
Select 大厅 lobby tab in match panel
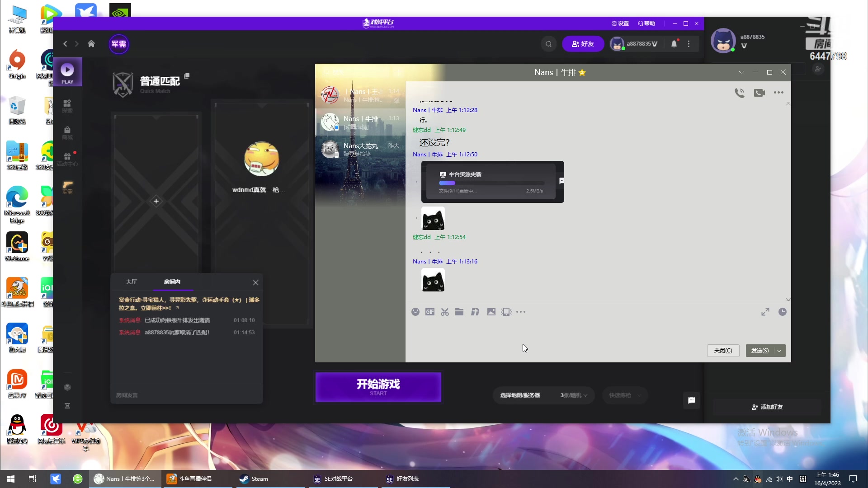pyautogui.click(x=132, y=282)
